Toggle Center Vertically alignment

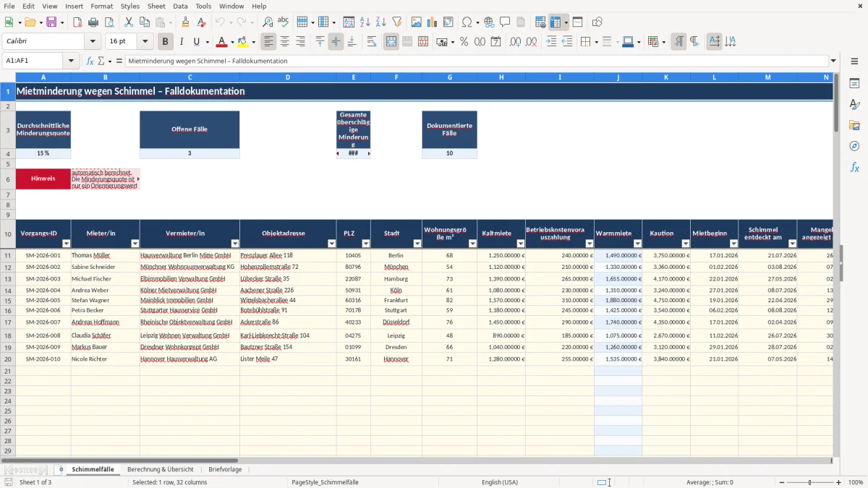tap(336, 42)
